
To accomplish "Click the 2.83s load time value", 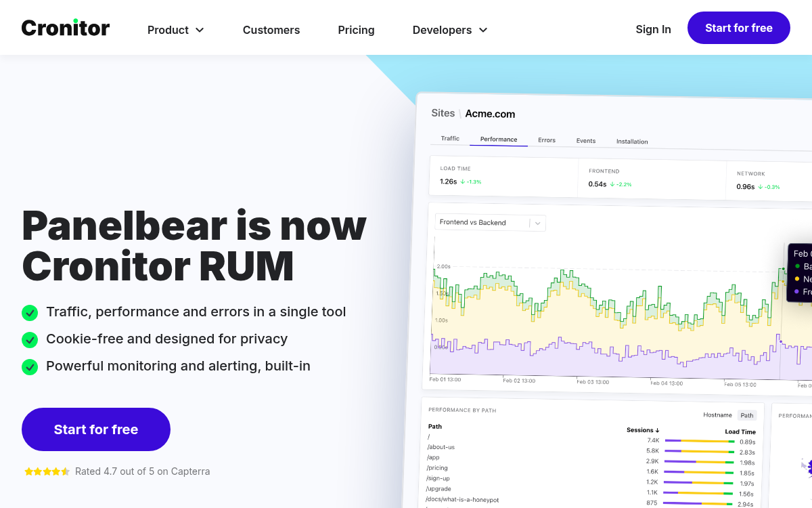I will [747, 452].
